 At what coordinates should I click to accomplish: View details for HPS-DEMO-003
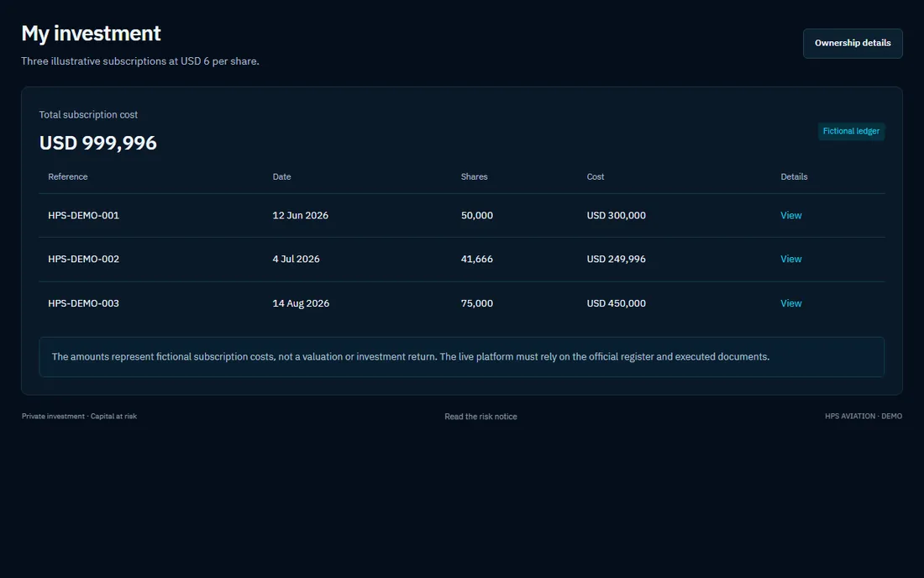[x=790, y=303]
